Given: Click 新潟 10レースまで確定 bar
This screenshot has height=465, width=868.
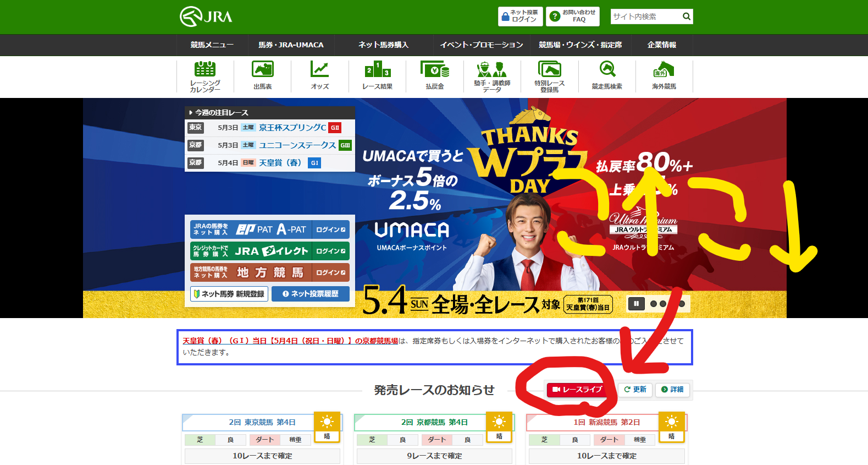Looking at the screenshot, I should (607, 456).
